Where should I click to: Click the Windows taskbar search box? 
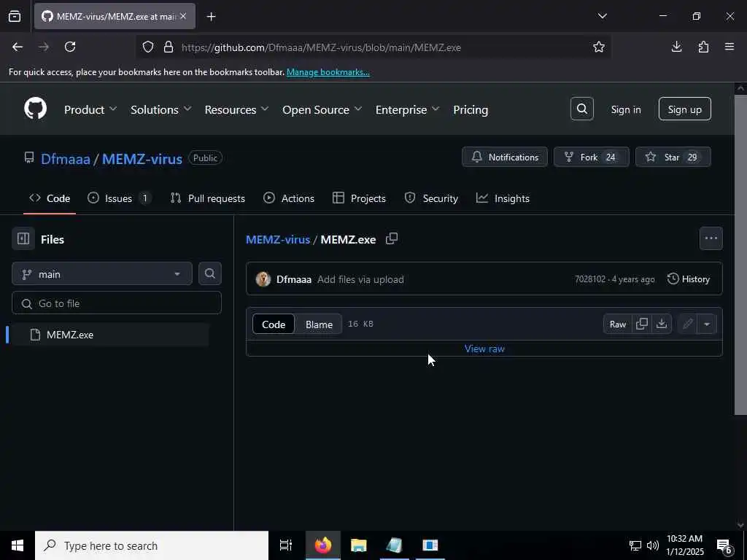152,545
